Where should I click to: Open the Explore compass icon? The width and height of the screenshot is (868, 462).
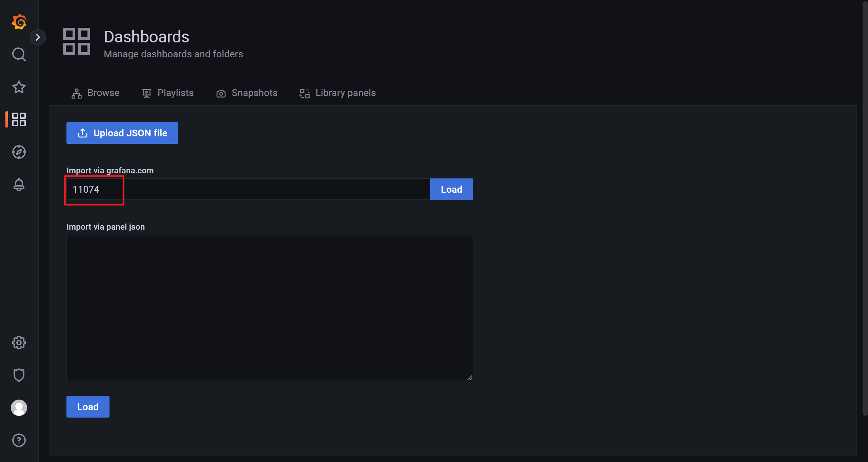tap(19, 152)
